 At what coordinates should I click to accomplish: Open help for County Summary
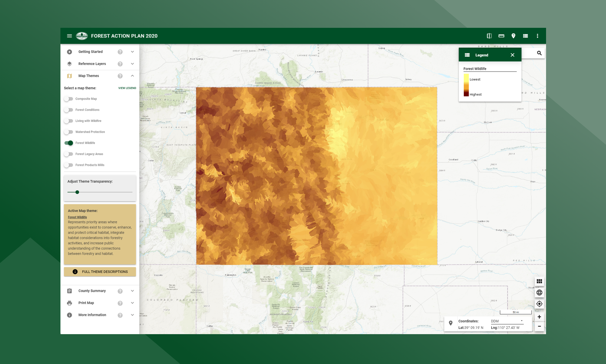click(x=120, y=291)
